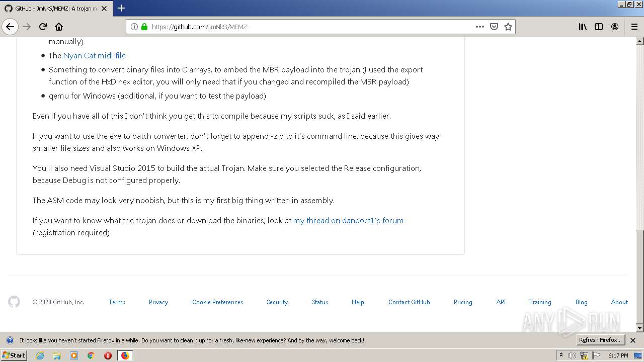Click scrollbar down arrow
Image resolution: width=644 pixels, height=362 pixels.
coord(640,328)
